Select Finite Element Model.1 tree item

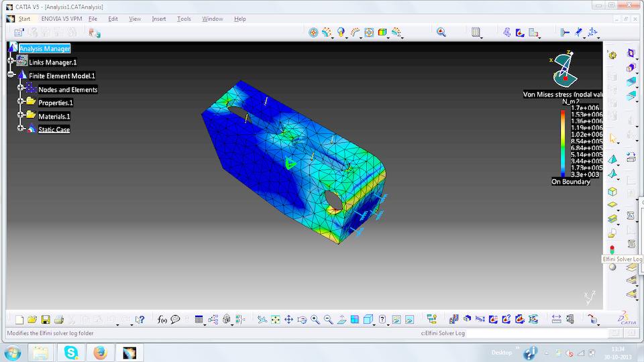[62, 76]
